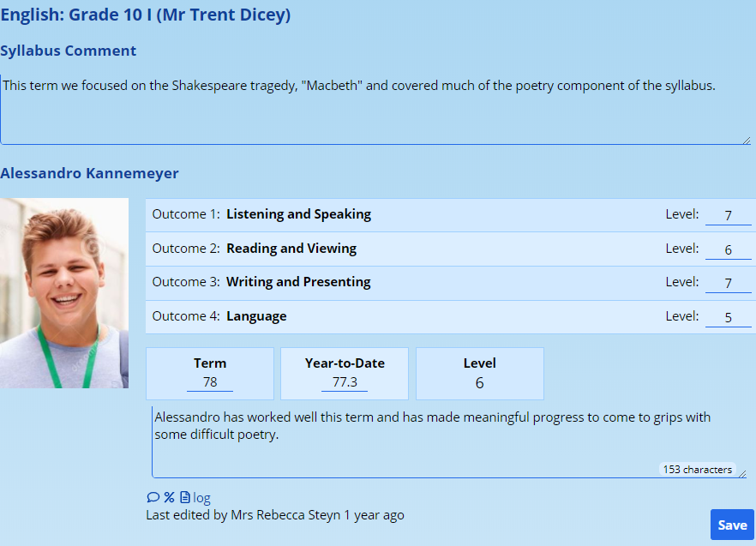The image size is (756, 546).
Task: Click the speech bubble comment icon
Action: 153,497
